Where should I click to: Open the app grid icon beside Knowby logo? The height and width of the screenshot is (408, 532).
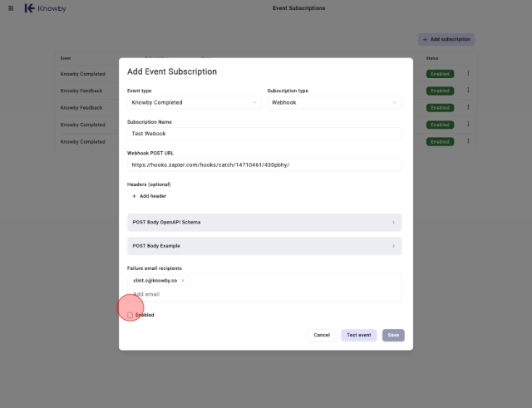tap(11, 8)
